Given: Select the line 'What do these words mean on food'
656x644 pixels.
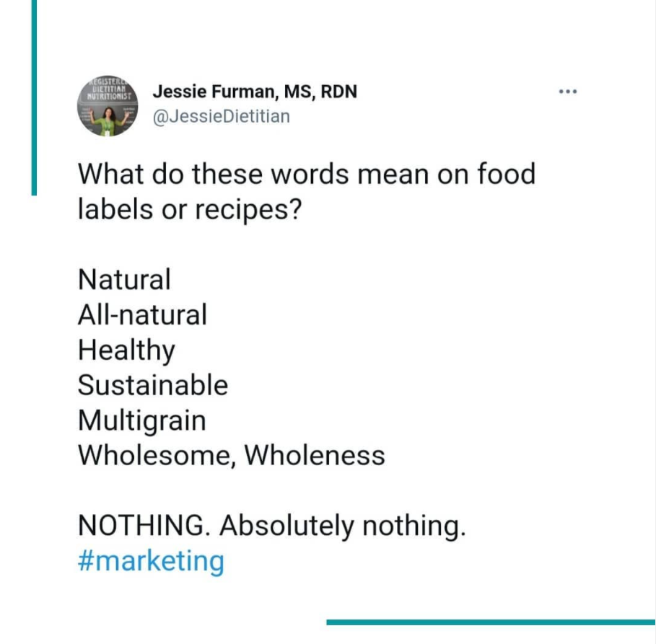Looking at the screenshot, I should tap(307, 174).
